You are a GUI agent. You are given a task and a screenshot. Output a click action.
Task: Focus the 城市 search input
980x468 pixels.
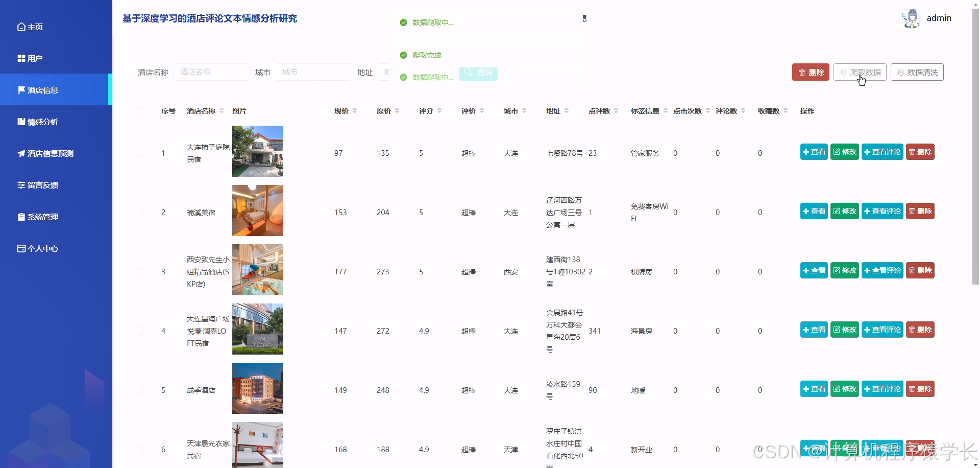click(314, 72)
